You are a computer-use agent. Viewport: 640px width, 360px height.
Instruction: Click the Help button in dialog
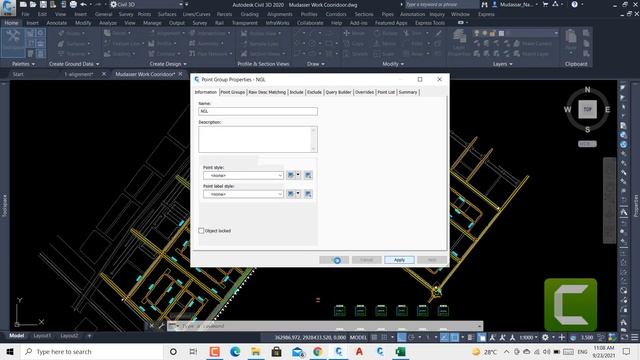(x=432, y=260)
